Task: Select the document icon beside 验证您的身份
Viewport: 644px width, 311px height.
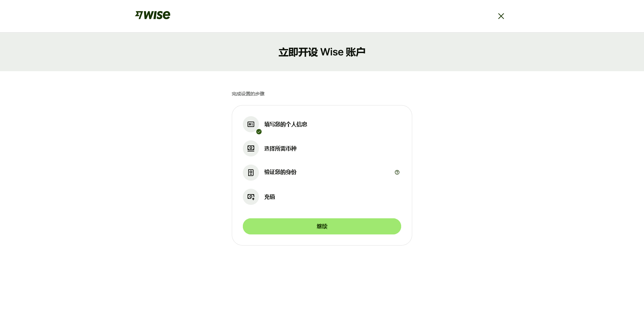Action: coord(251,172)
